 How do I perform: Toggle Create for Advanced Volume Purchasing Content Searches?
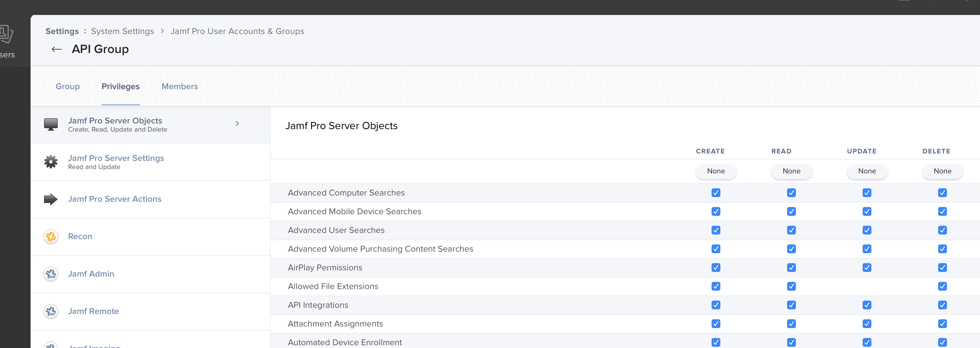[716, 249]
